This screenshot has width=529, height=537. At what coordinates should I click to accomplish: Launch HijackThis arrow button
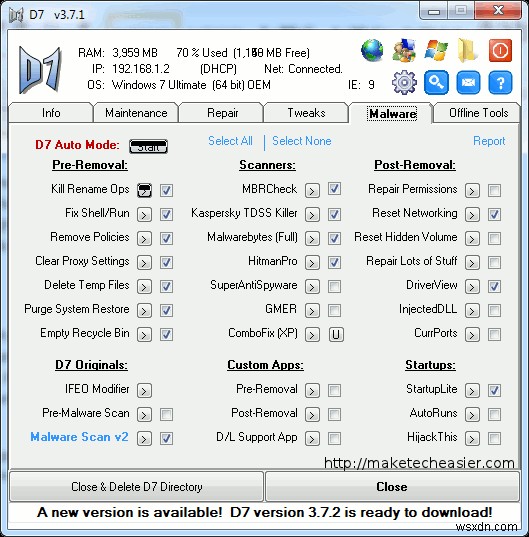coord(472,438)
